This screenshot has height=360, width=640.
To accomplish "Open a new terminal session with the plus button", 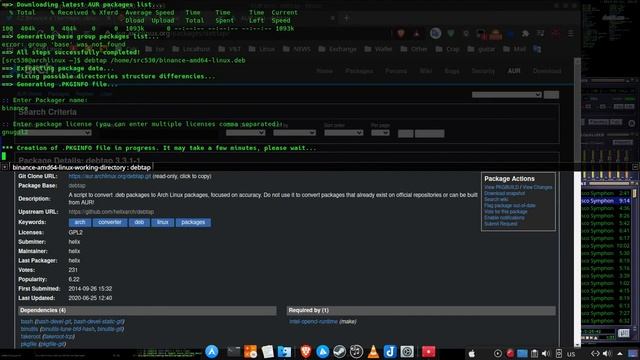I will coord(4,167).
